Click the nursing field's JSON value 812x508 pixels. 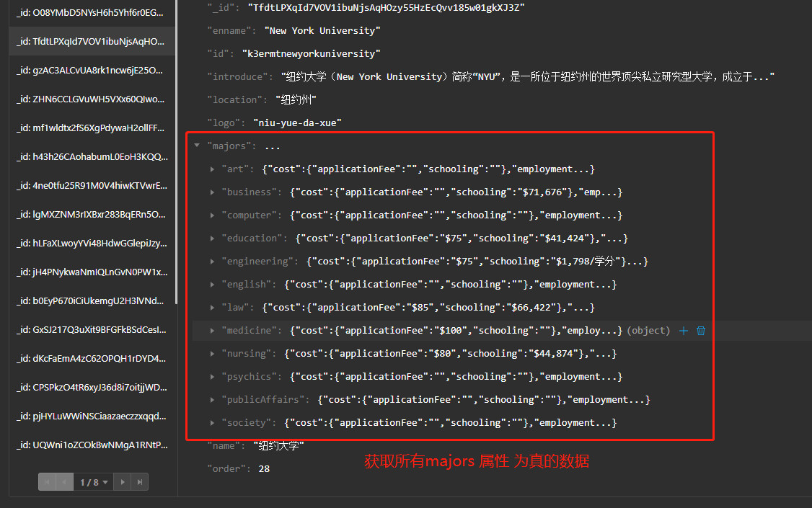[451, 354]
